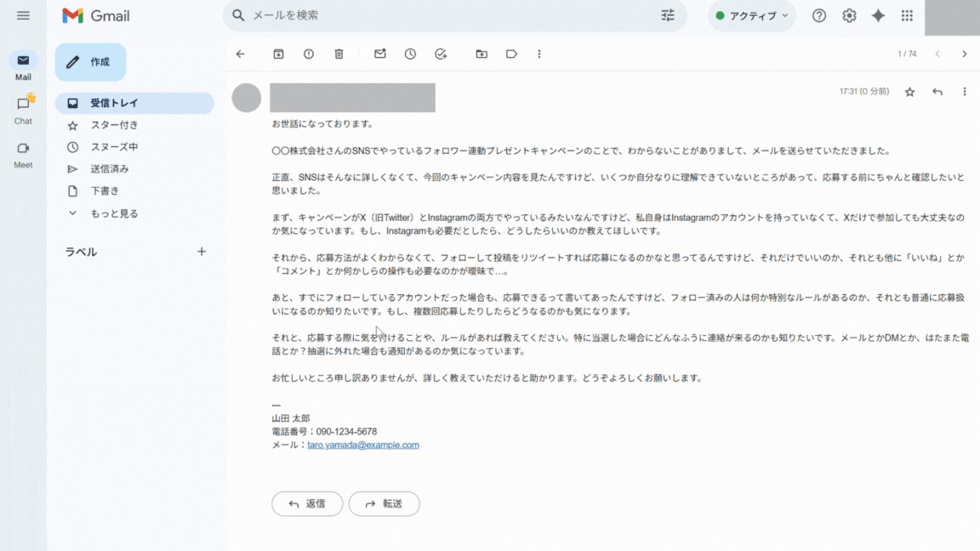
Task: Open the Labels tag icon
Action: (511, 54)
